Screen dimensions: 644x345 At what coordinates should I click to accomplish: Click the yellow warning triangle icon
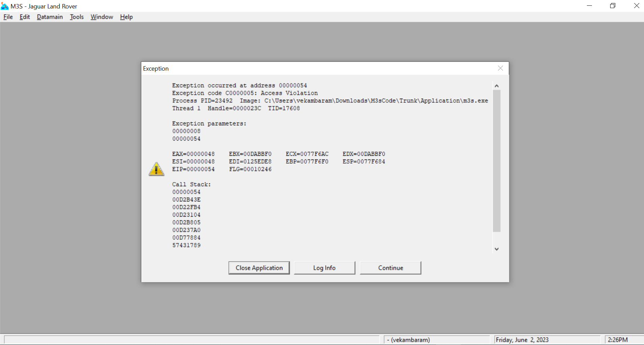pos(156,169)
